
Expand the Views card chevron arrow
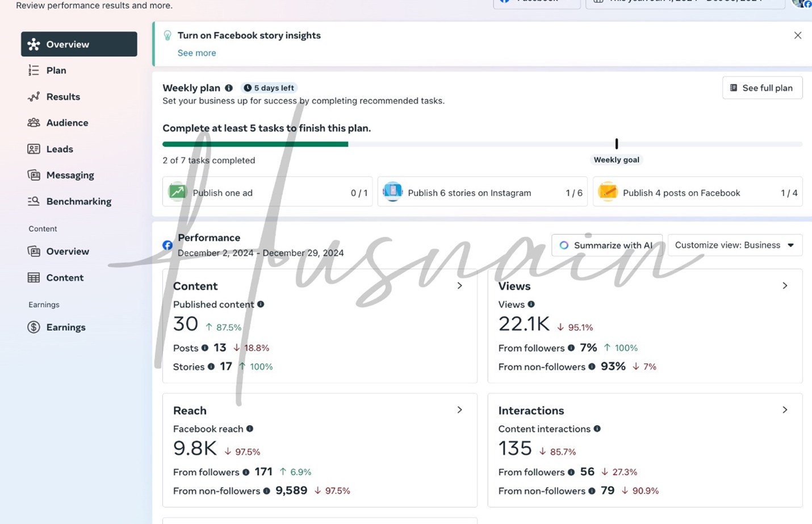[x=785, y=286]
